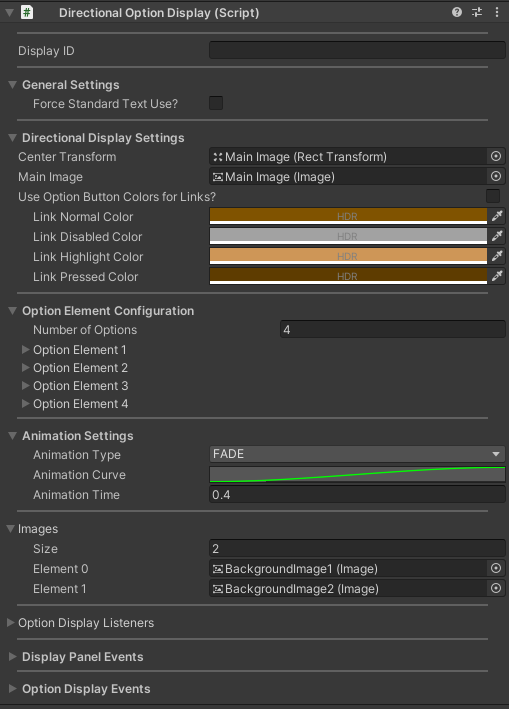Open object picker for BackgroundImage2 element
This screenshot has height=709, width=509.
click(x=496, y=588)
